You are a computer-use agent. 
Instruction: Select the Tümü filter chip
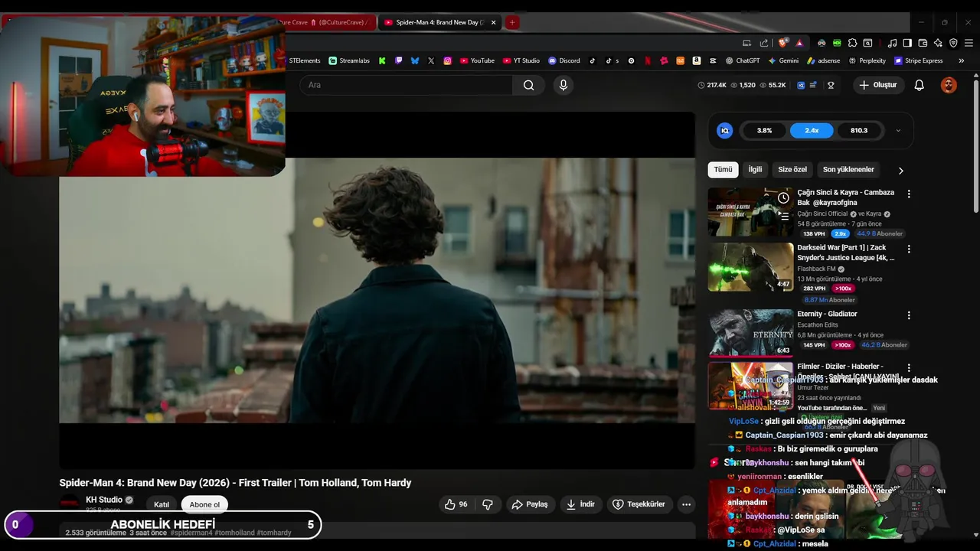click(723, 169)
